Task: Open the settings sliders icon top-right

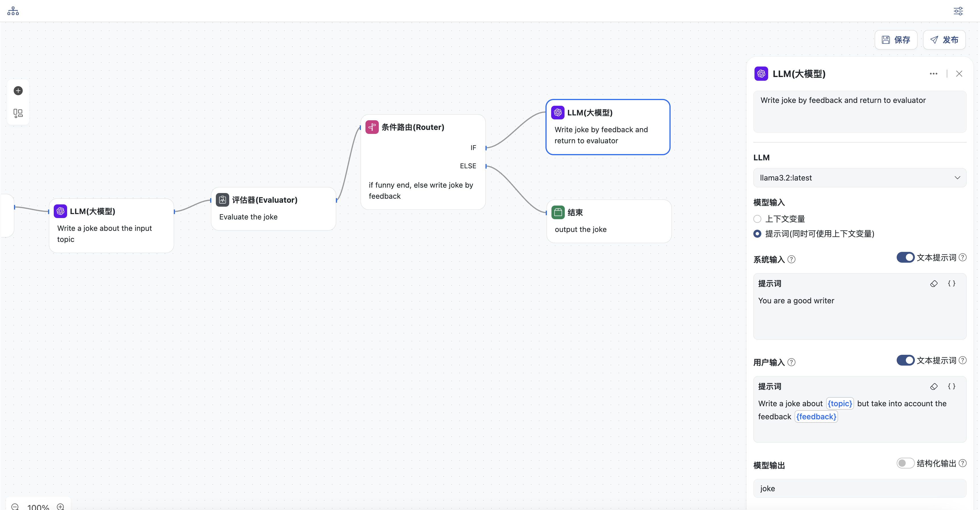Action: (958, 11)
